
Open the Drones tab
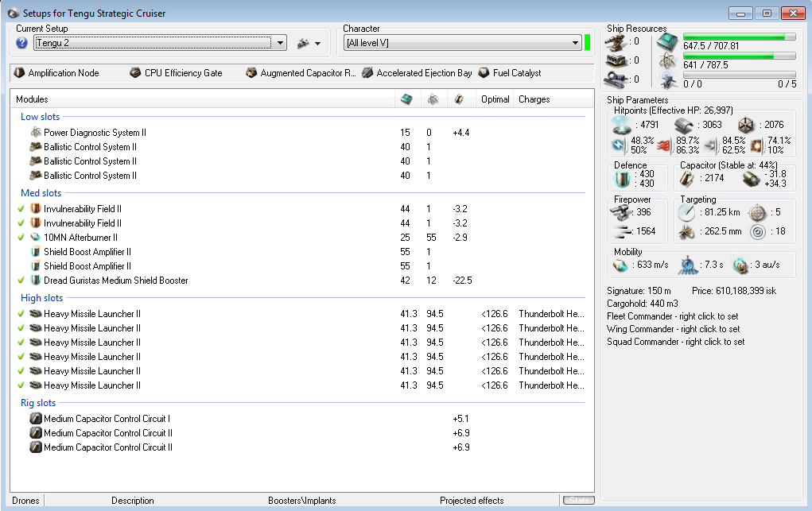coord(26,501)
